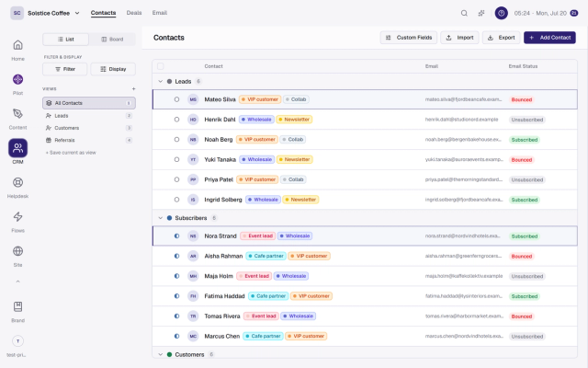Click Save current as view link
This screenshot has height=368, width=588.
pos(71,153)
